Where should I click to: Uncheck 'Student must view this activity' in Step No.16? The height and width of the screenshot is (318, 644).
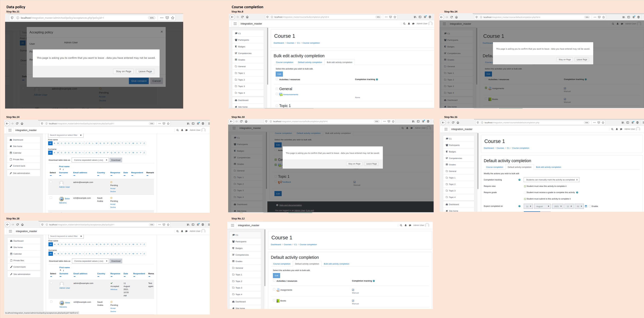point(525,186)
